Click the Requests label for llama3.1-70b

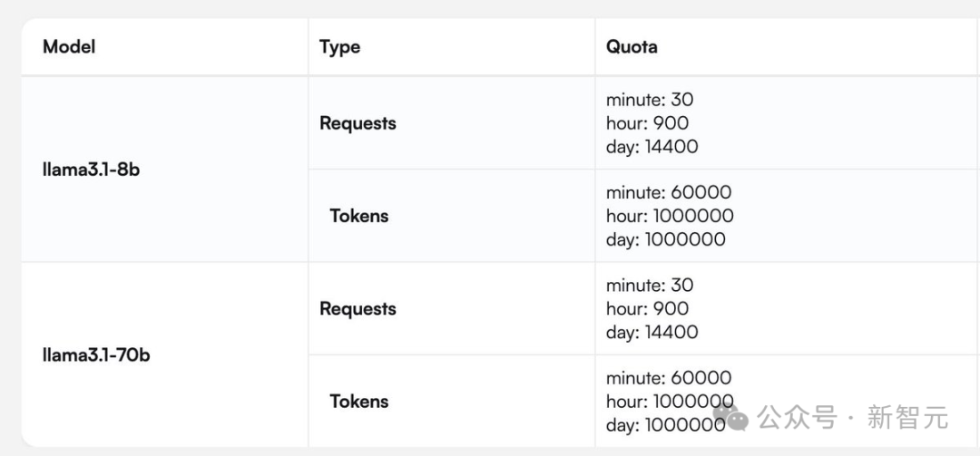coord(358,308)
